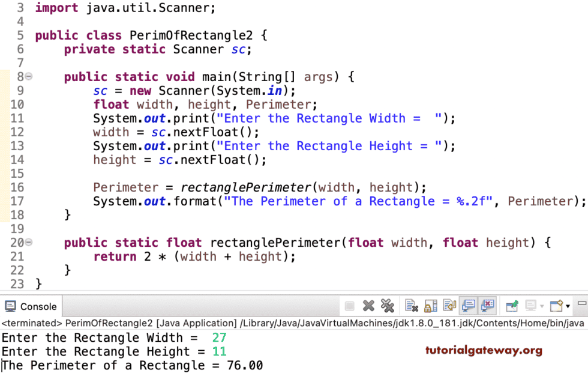Pin the Console view
The height and width of the screenshot is (373, 588).
coord(511,305)
